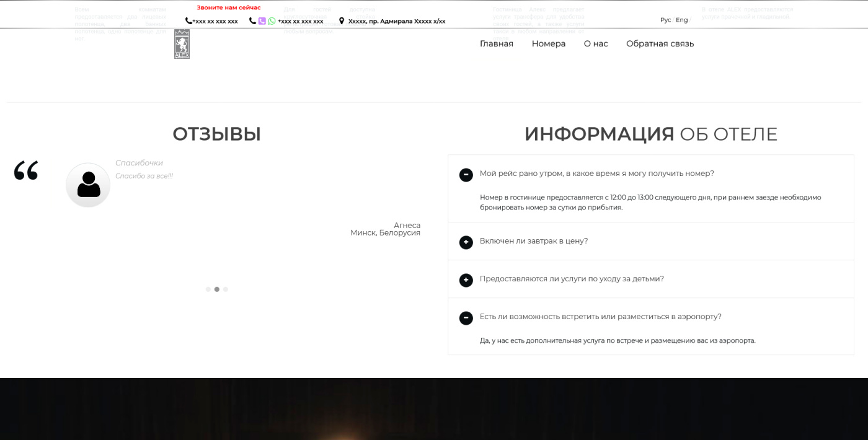868x440 pixels.
Task: Click the phone icon beside the Viber icon
Action: pyautogui.click(x=252, y=21)
